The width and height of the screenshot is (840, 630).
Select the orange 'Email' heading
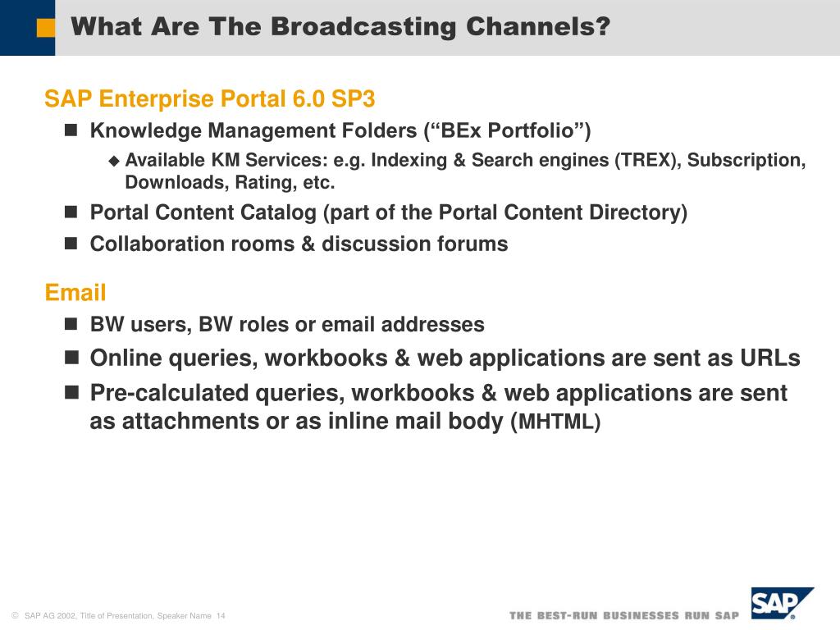pyautogui.click(x=75, y=293)
